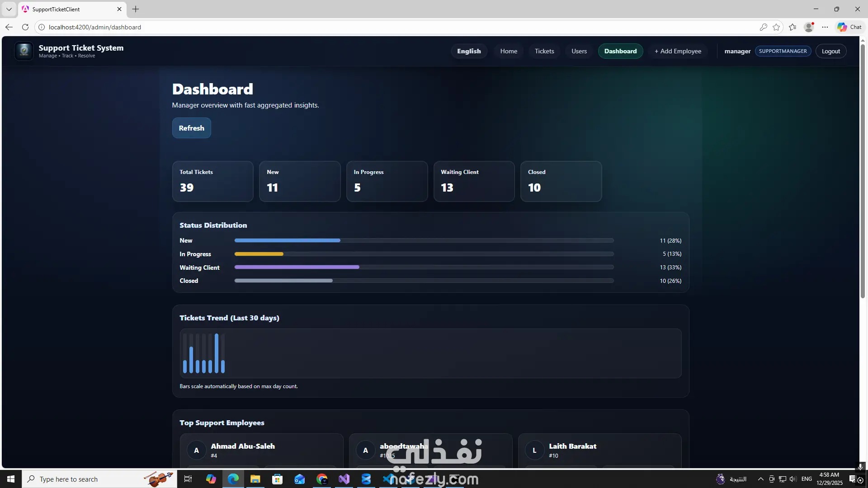Open Visual Studio from taskbar

344,479
